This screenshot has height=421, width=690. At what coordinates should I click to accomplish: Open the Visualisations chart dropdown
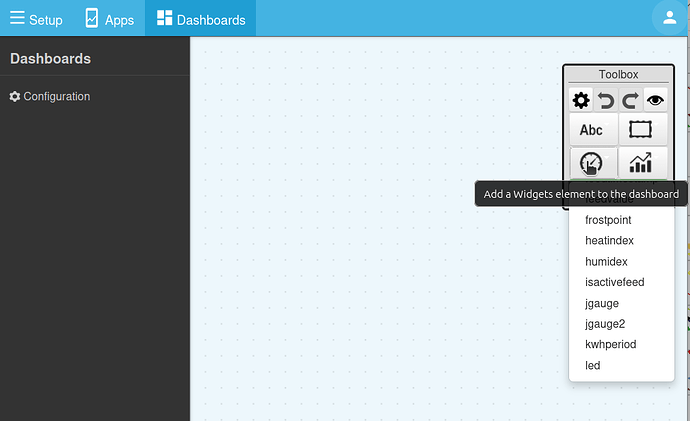pyautogui.click(x=643, y=163)
